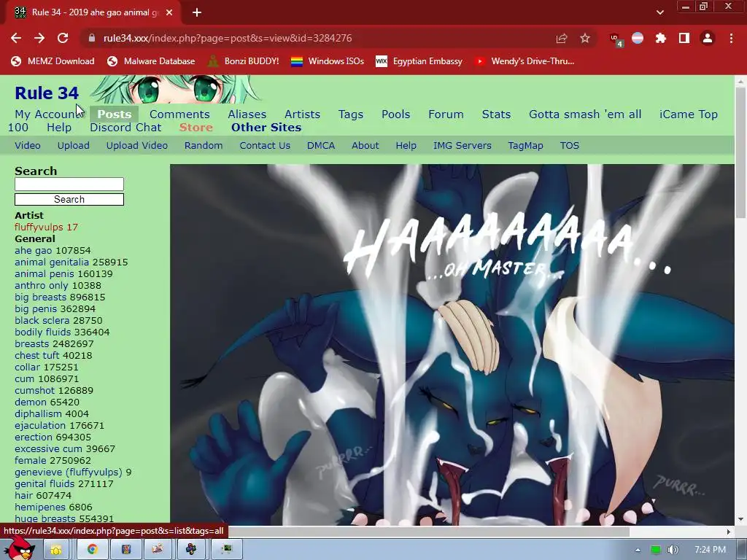The height and width of the screenshot is (560, 747).
Task: Open the About link
Action: (x=365, y=146)
